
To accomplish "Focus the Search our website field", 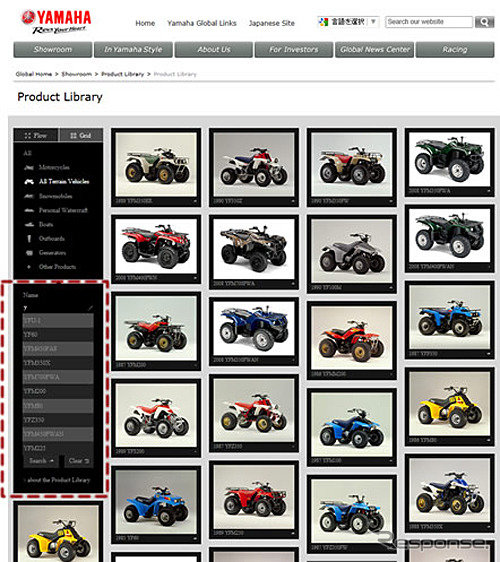I will (x=429, y=22).
